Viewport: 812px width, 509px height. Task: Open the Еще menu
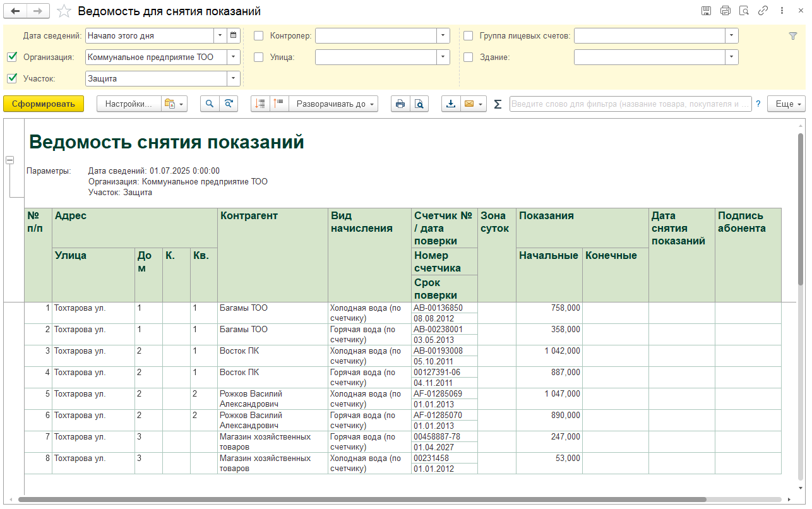pyautogui.click(x=786, y=104)
